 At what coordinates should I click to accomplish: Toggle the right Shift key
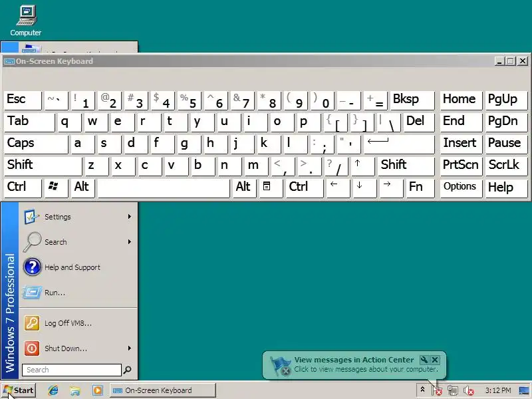coord(406,166)
